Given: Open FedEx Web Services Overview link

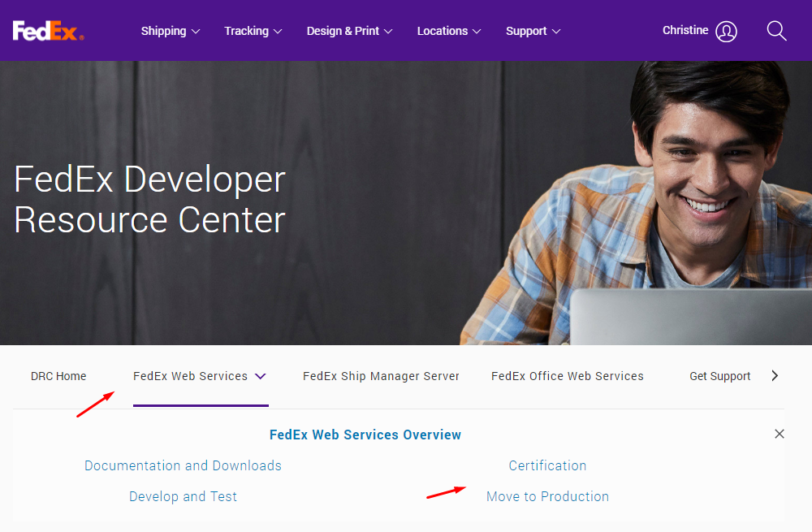Looking at the screenshot, I should 365,435.
